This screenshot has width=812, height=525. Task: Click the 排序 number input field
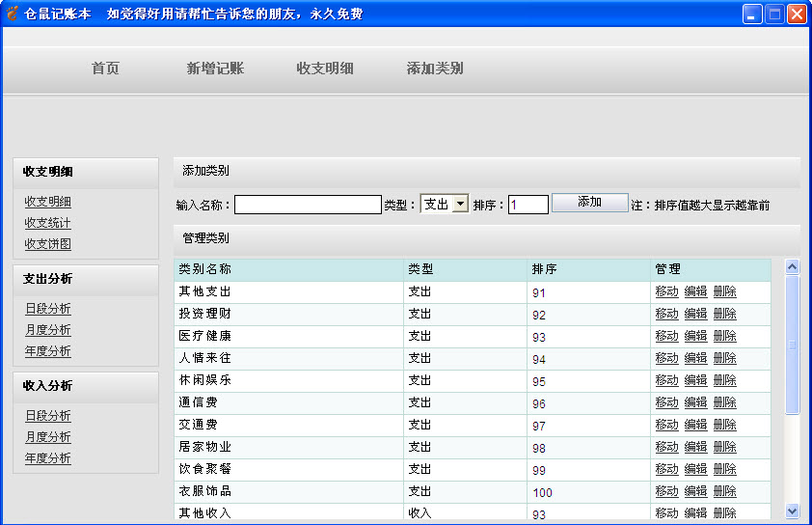[x=528, y=205]
